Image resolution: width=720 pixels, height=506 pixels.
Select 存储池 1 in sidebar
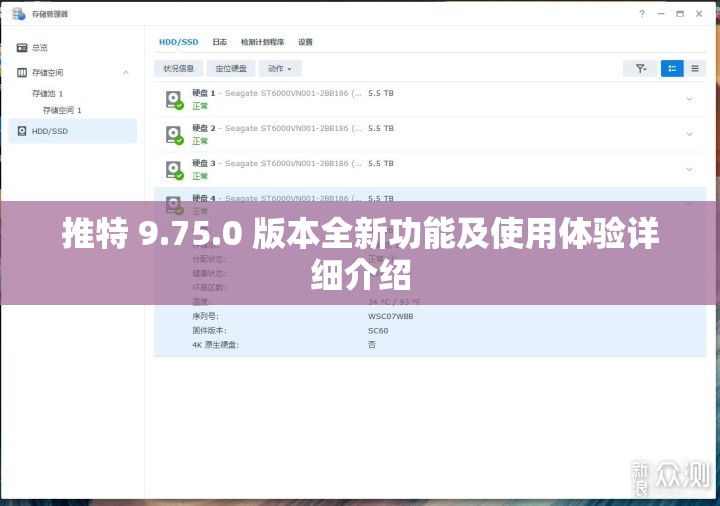47,94
